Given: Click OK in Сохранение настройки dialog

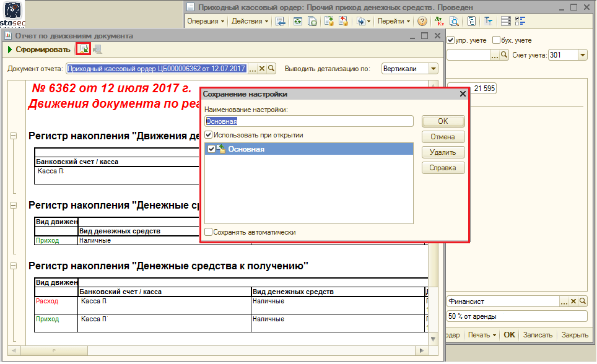Looking at the screenshot, I should 443,121.
